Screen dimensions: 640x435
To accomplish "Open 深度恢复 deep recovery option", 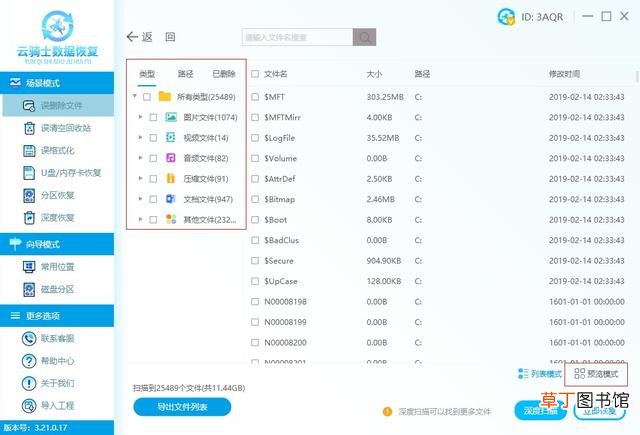I will (49, 218).
